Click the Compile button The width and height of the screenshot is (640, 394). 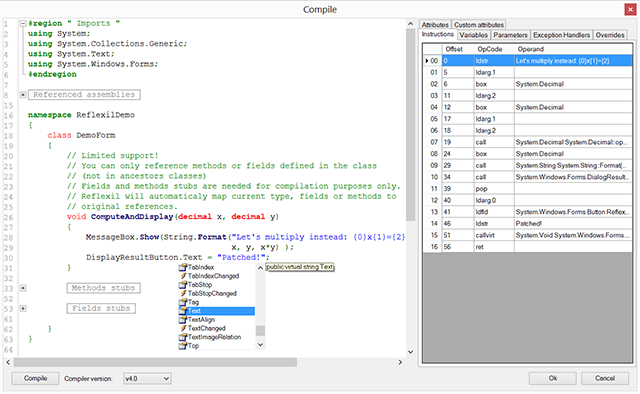click(x=35, y=378)
